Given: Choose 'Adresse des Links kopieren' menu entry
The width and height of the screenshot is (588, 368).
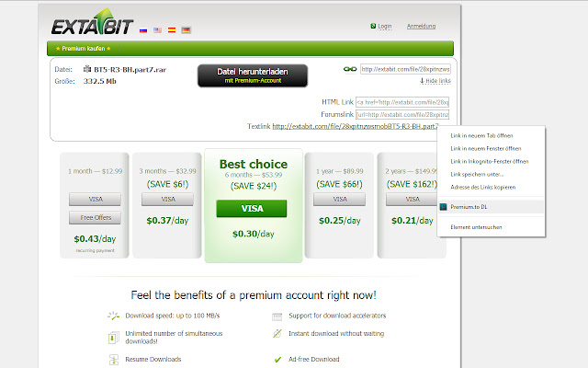Looking at the screenshot, I should [x=483, y=187].
